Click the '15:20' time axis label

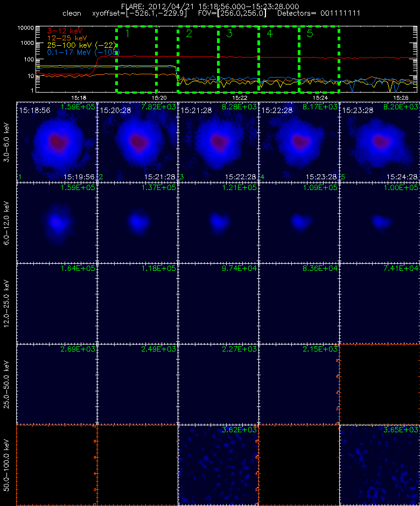click(x=159, y=98)
